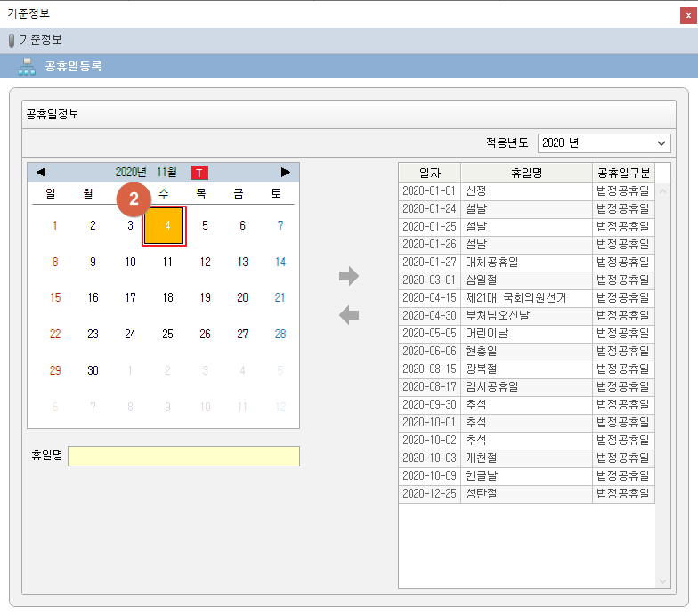Screen dimensions: 698x616
Task: Select the 2020-12-25 성탄절 row
Action: pos(525,494)
